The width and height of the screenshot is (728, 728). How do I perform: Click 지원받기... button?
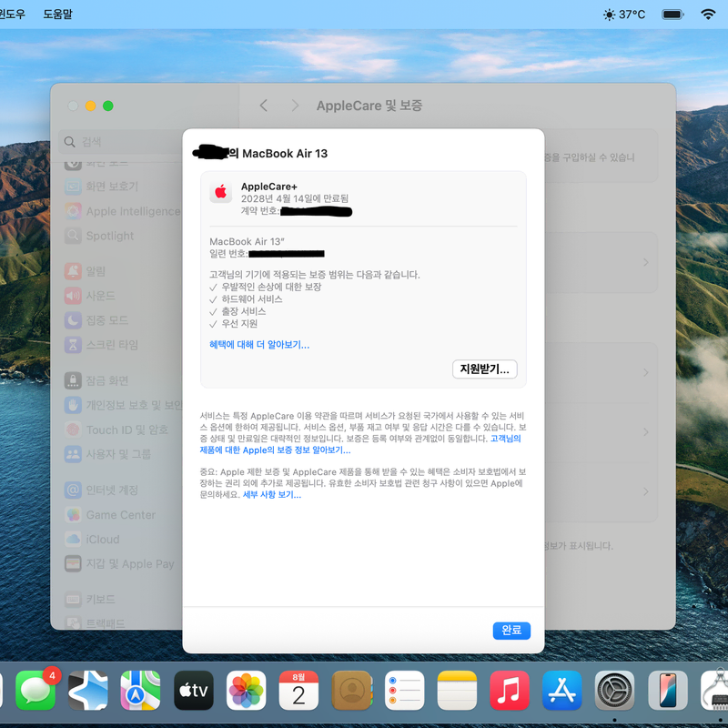click(485, 369)
